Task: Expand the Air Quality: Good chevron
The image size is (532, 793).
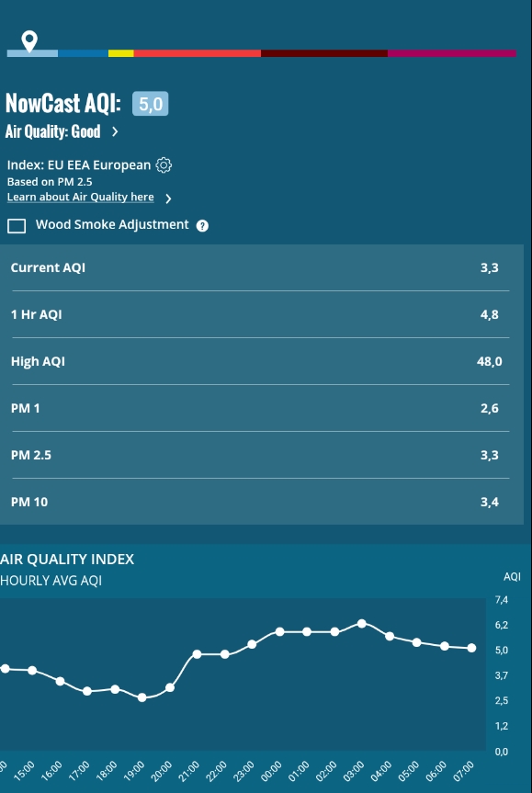Action: [x=115, y=132]
